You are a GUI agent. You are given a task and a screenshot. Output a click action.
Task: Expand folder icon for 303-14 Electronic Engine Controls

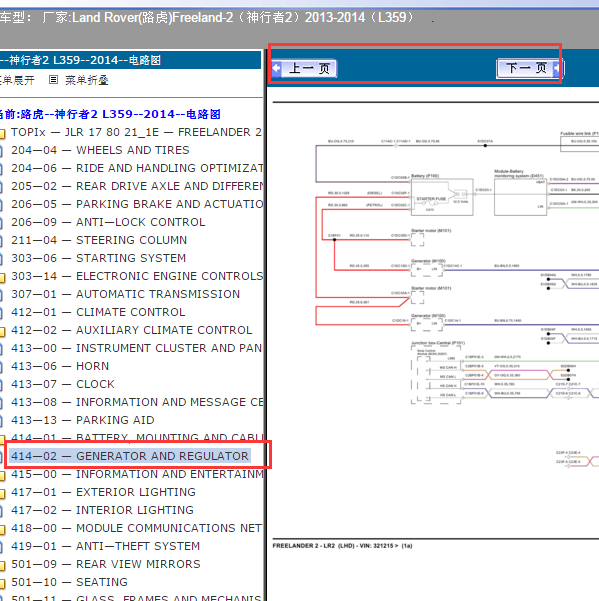(x=2, y=278)
